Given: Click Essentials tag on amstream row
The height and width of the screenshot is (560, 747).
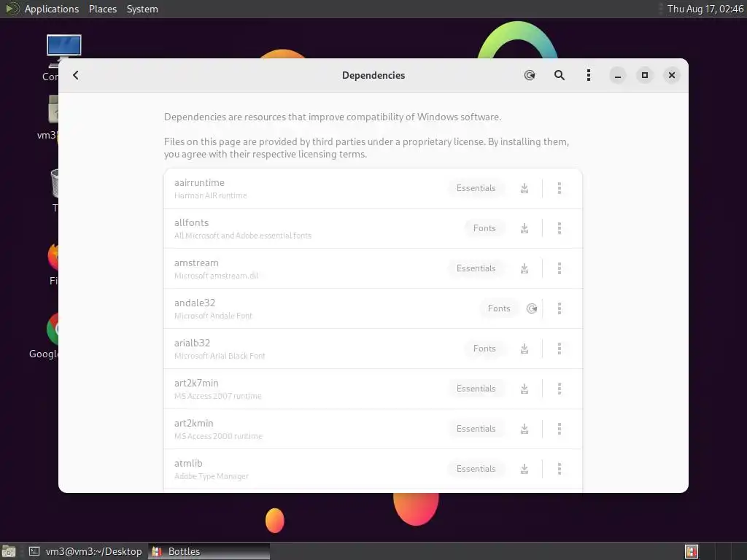Looking at the screenshot, I should (x=476, y=268).
